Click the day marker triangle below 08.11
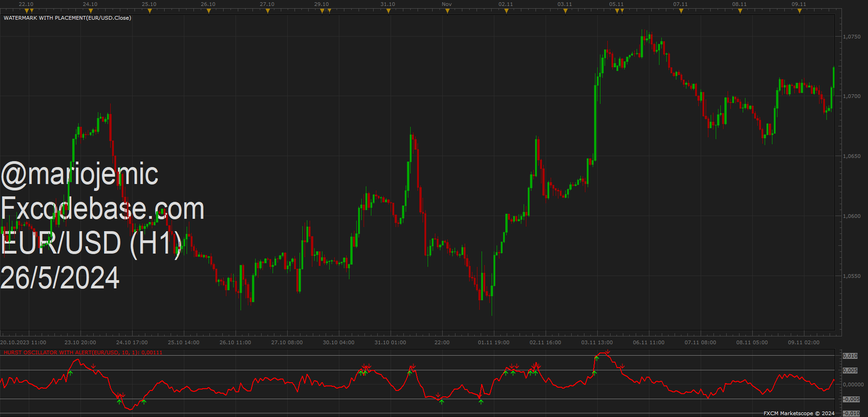The width and height of the screenshot is (868, 417). click(740, 11)
